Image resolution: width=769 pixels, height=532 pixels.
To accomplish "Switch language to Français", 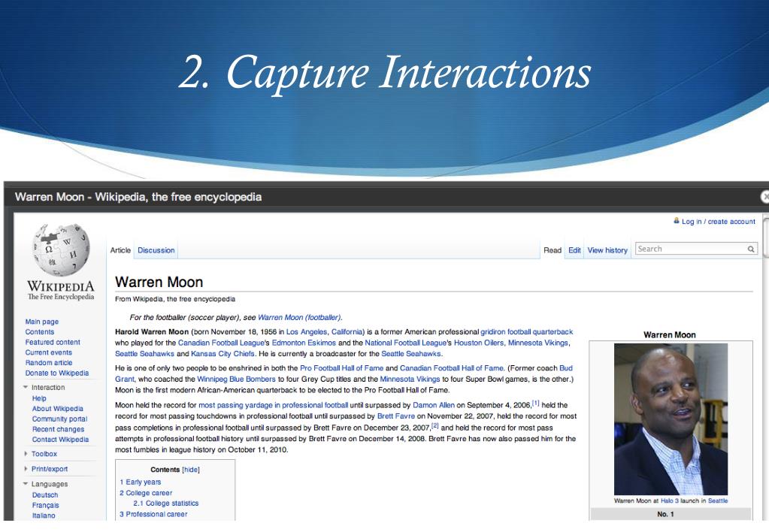I will (x=46, y=506).
